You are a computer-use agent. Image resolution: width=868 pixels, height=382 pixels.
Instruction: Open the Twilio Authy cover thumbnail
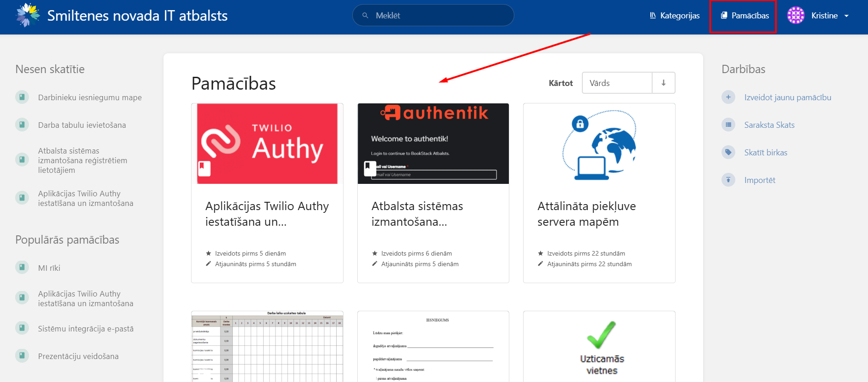click(x=267, y=143)
